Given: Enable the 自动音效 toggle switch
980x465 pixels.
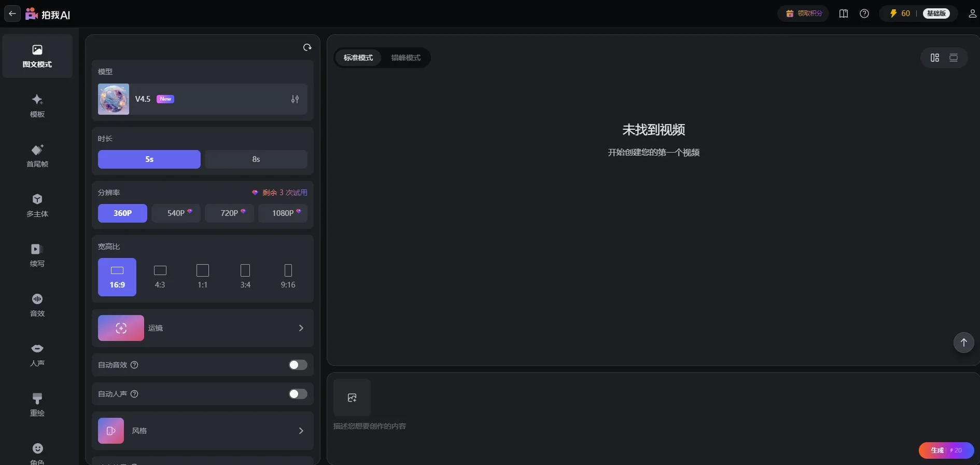Looking at the screenshot, I should pos(298,365).
